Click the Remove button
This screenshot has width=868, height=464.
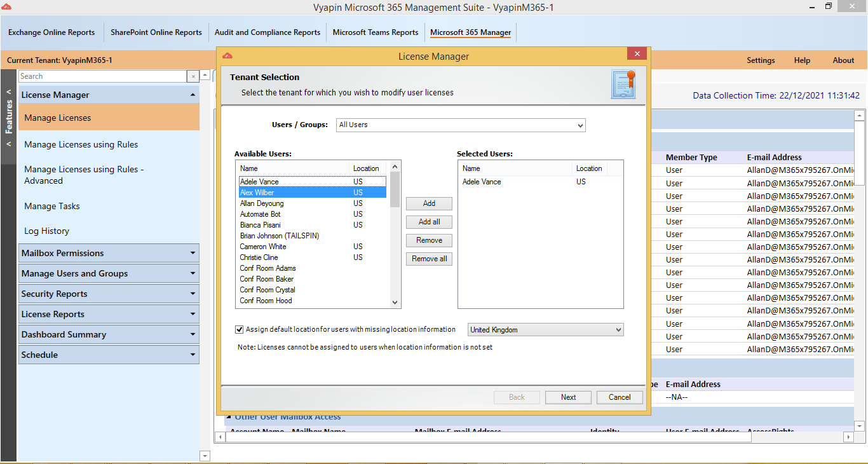429,240
